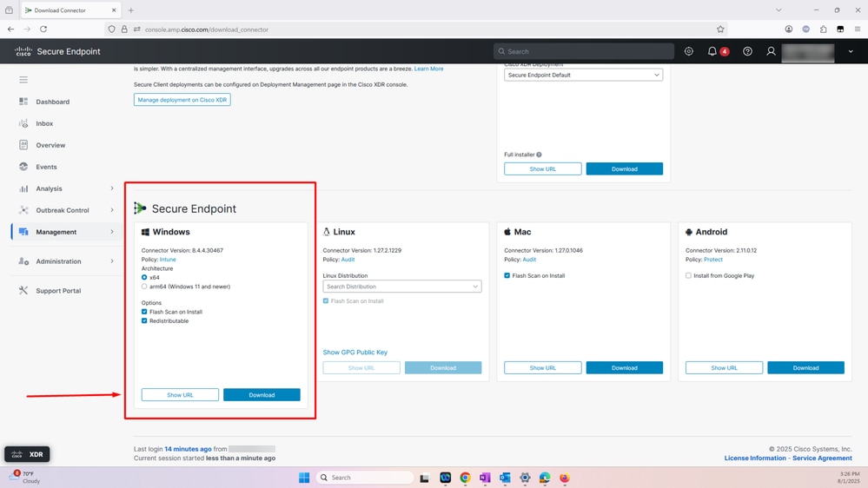Open the Dashboard sidebar item
This screenshot has height=488, width=868.
tap(53, 102)
